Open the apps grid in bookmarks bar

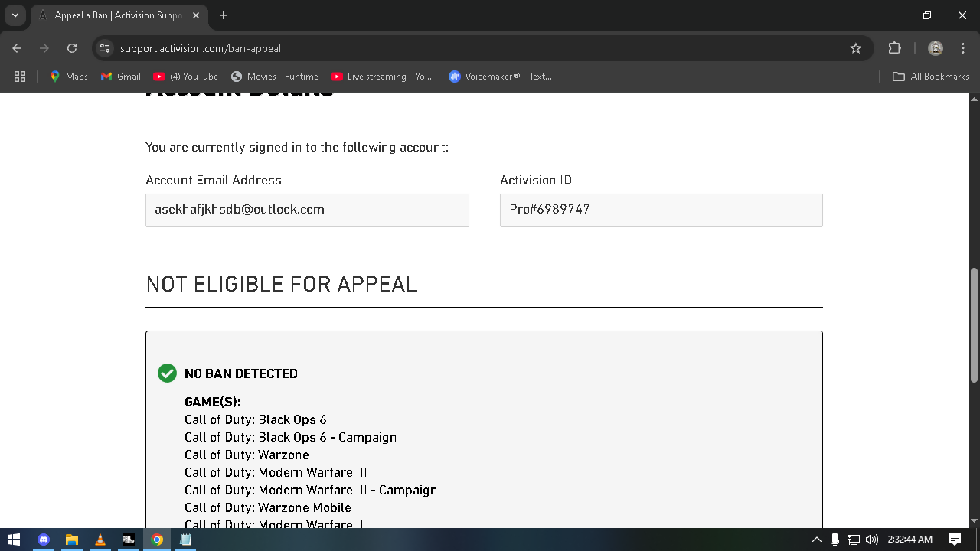click(x=20, y=77)
